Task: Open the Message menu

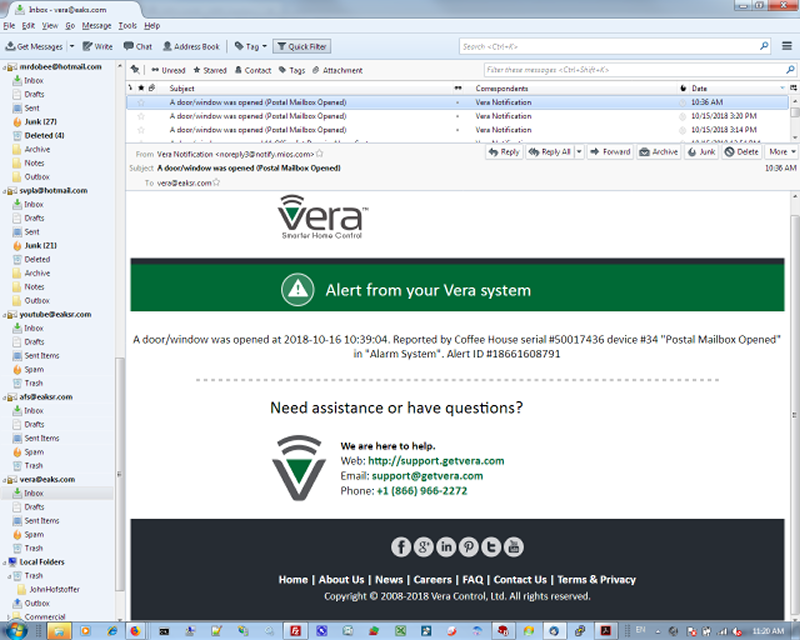Action: click(97, 25)
